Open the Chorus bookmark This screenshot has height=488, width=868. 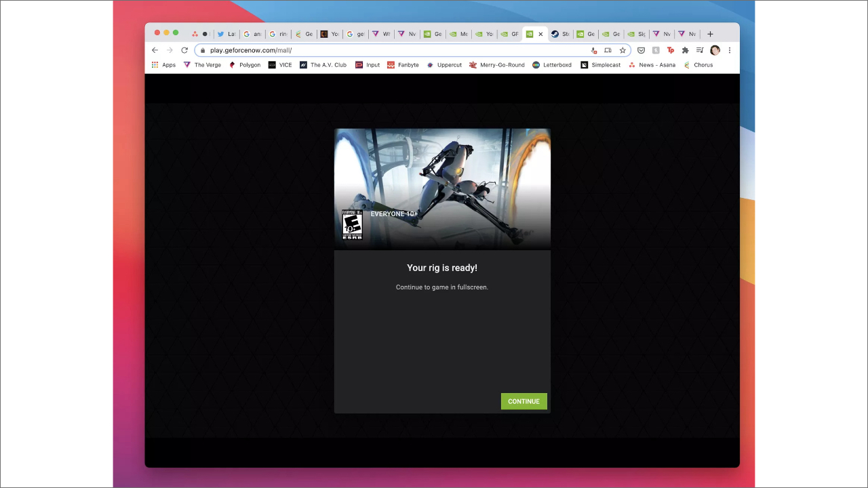click(x=698, y=65)
